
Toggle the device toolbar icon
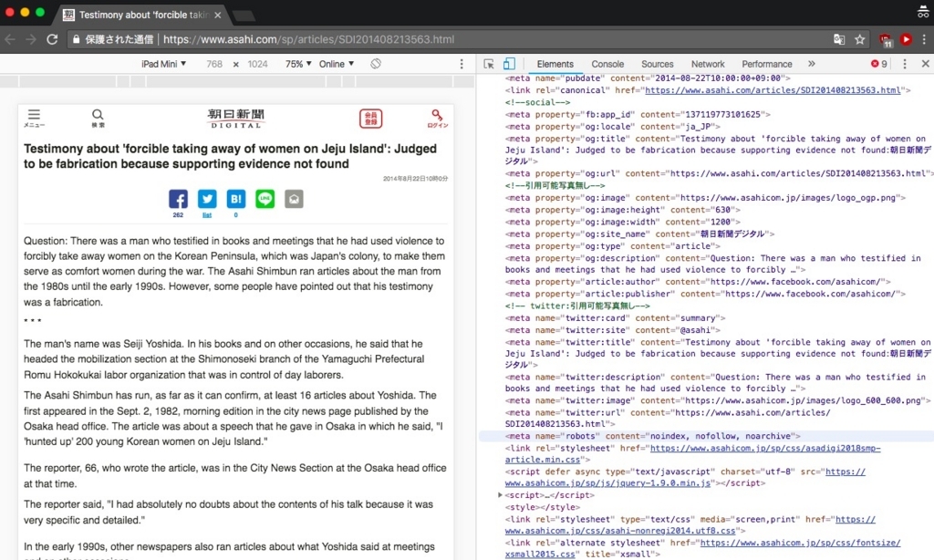(x=509, y=64)
